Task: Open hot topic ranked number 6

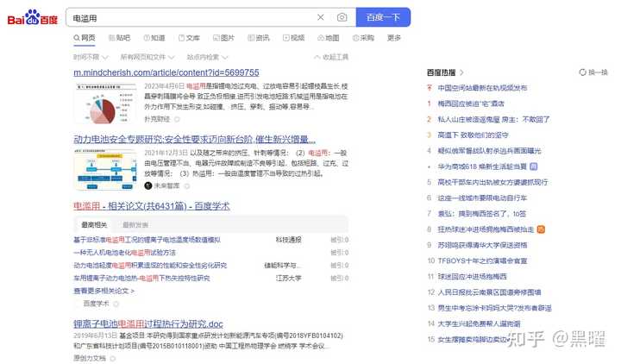Action: (x=482, y=198)
